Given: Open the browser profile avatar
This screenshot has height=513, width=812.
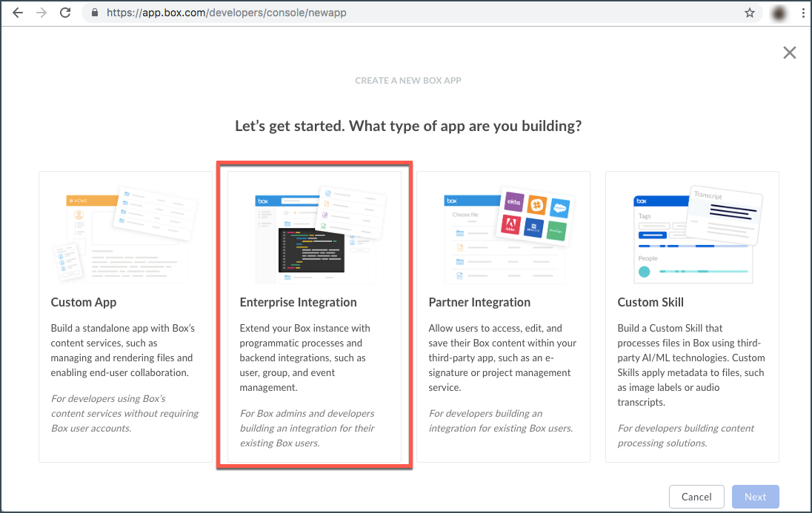Looking at the screenshot, I should coord(779,13).
